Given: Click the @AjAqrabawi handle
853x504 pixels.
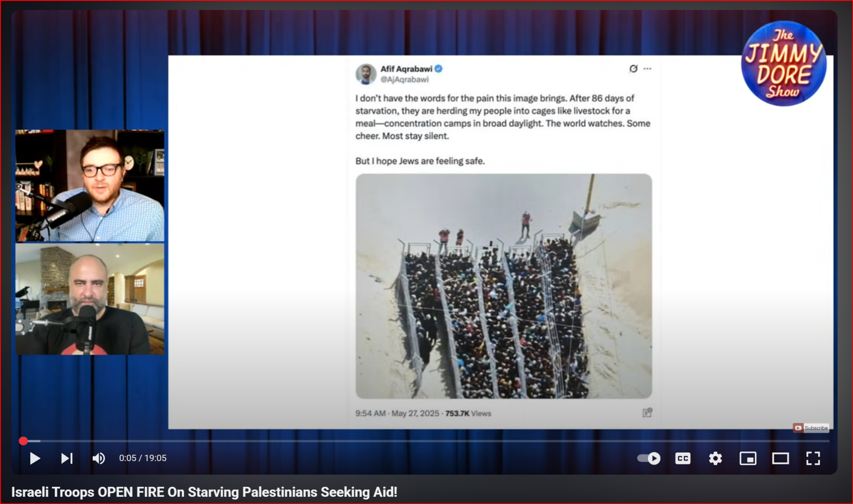Looking at the screenshot, I should [405, 80].
